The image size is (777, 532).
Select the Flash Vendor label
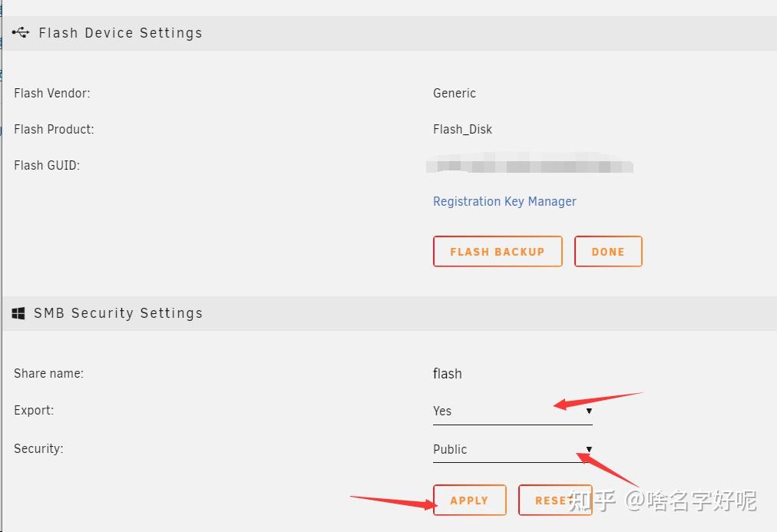point(52,93)
